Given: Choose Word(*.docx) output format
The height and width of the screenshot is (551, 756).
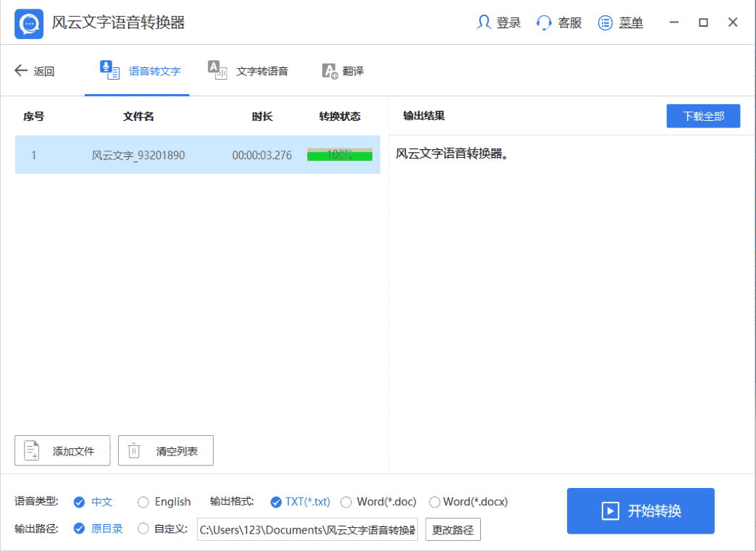Looking at the screenshot, I should point(434,502).
